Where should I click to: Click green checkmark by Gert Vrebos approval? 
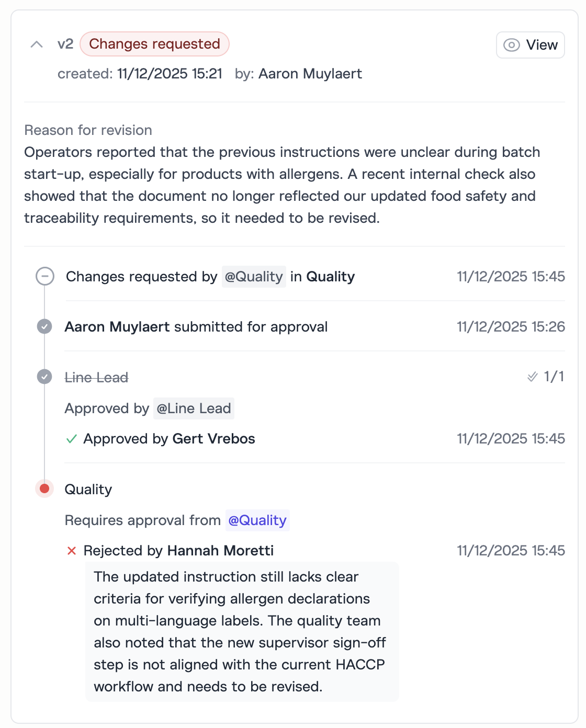pyautogui.click(x=72, y=439)
